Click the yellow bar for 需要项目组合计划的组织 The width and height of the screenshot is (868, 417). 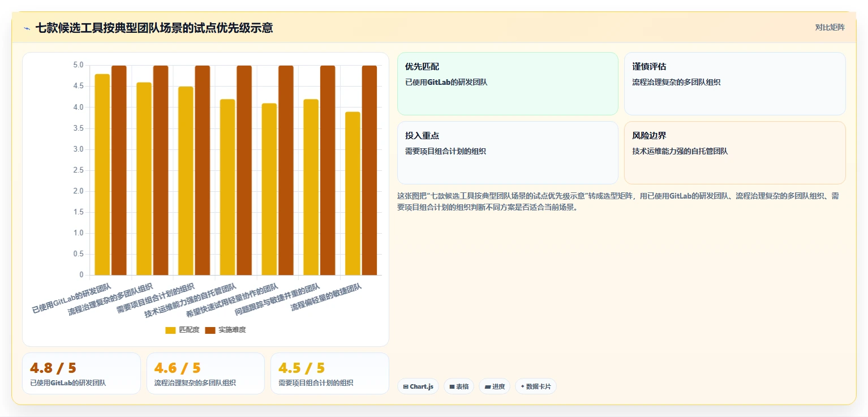(186, 181)
